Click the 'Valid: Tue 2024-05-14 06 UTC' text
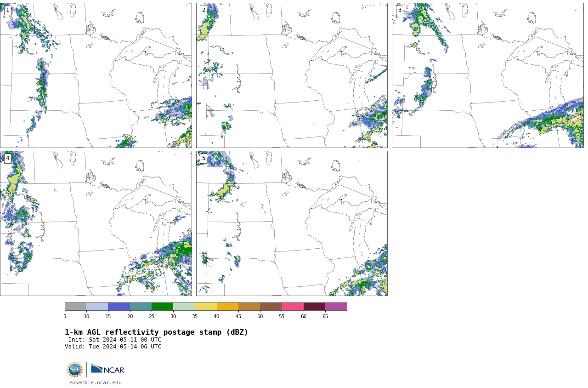The width and height of the screenshot is (588, 388). coord(113,347)
